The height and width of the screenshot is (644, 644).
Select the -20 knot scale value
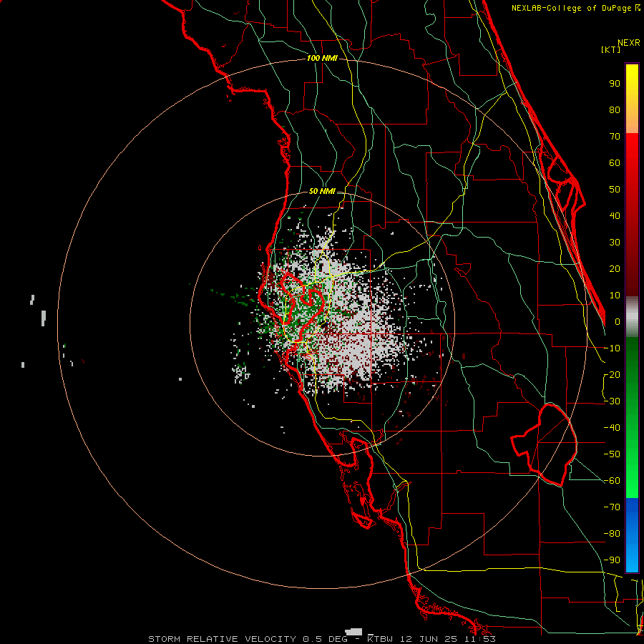point(612,375)
